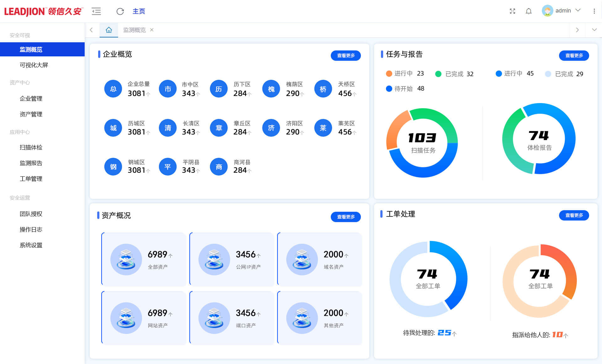
Task: Toggle fullscreen mode icon
Action: tap(512, 11)
